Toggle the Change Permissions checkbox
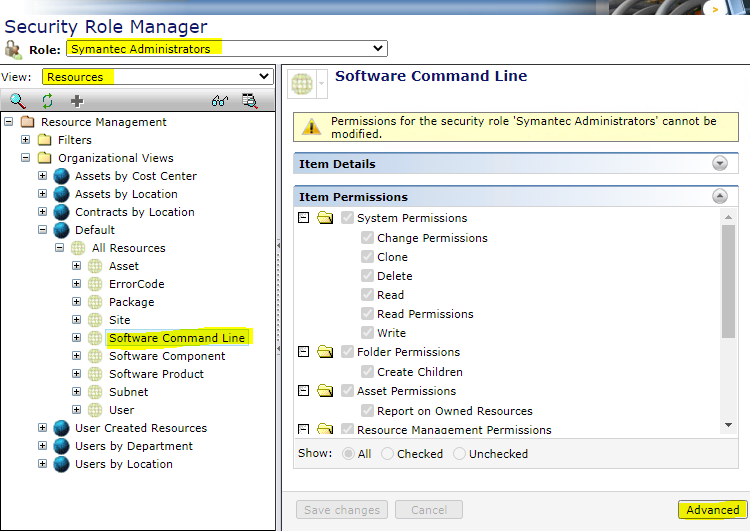This screenshot has width=750, height=531. [x=368, y=238]
